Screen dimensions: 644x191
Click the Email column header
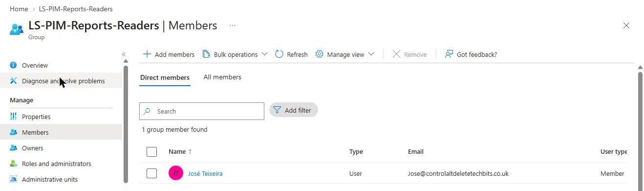(x=416, y=152)
